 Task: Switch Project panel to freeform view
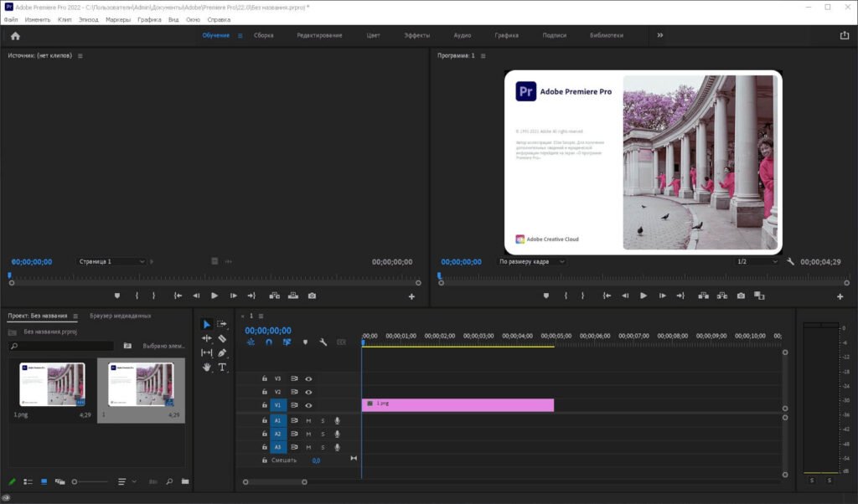pyautogui.click(x=59, y=481)
